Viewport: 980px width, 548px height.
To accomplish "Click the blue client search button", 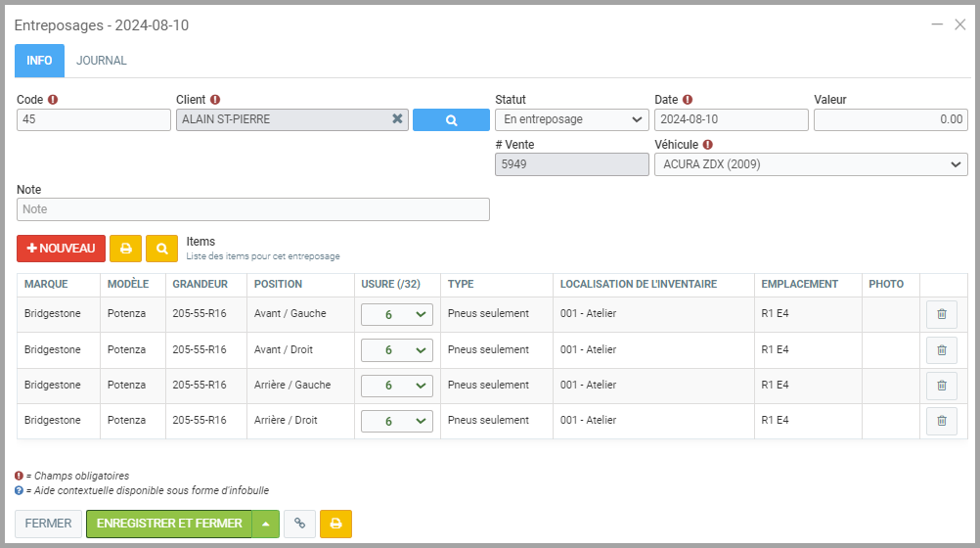I will click(x=451, y=119).
